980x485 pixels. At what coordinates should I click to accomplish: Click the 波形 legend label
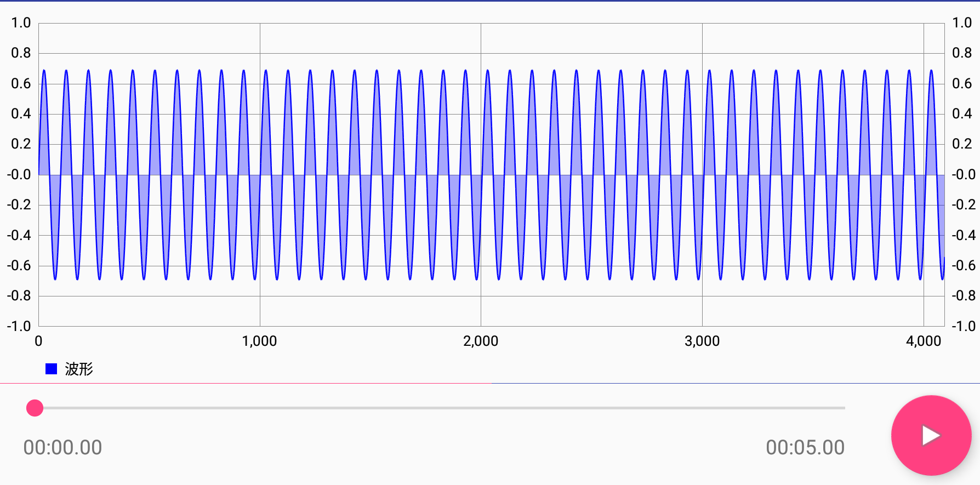tap(79, 369)
